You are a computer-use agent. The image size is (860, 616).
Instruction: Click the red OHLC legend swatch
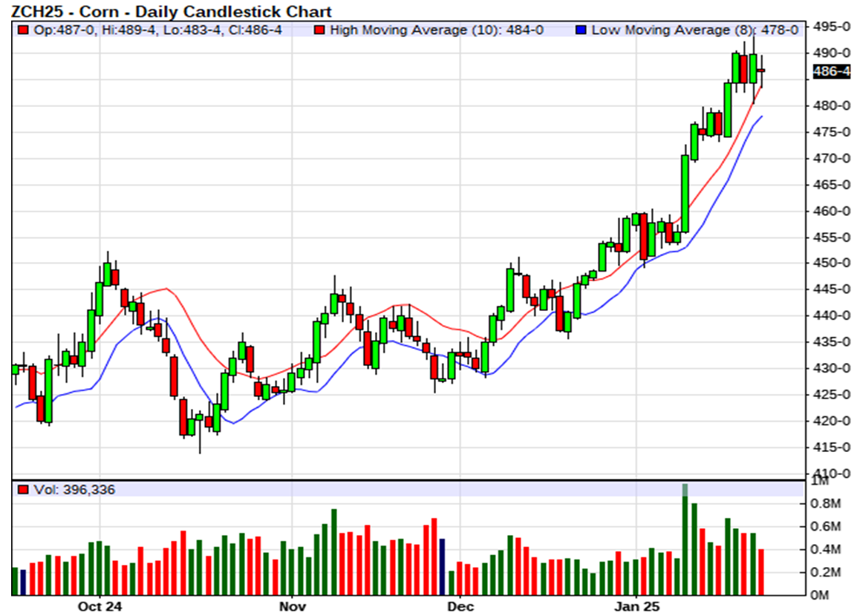coord(23,30)
